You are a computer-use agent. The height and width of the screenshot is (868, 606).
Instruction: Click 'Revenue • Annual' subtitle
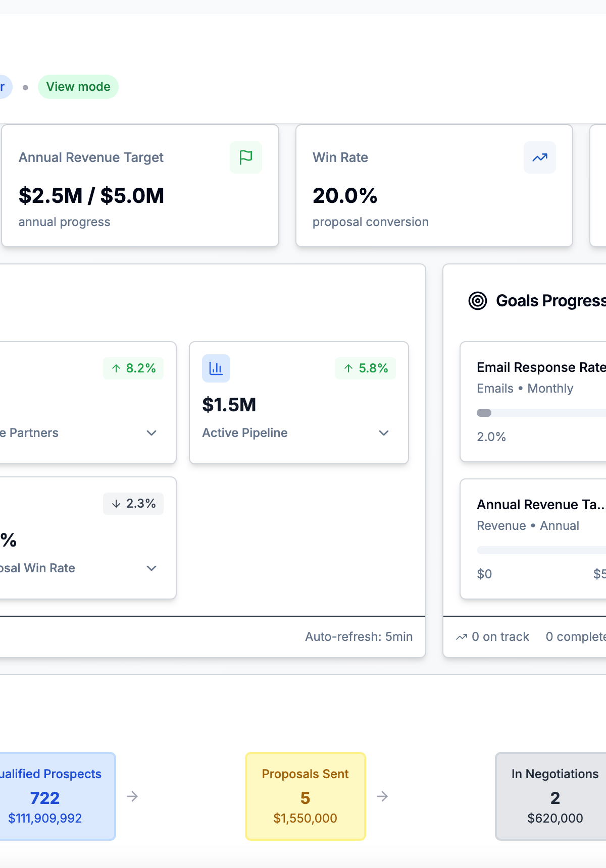528,526
